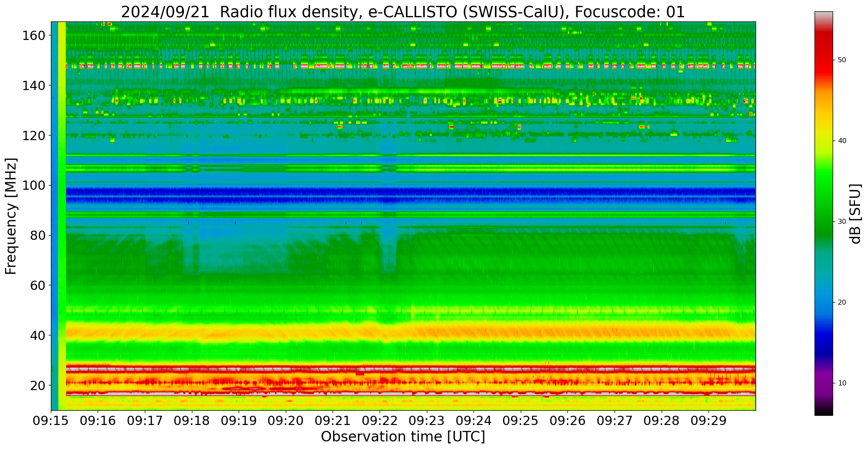868x449 pixels.
Task: Click the 09:25 time tick label
Action: click(521, 421)
